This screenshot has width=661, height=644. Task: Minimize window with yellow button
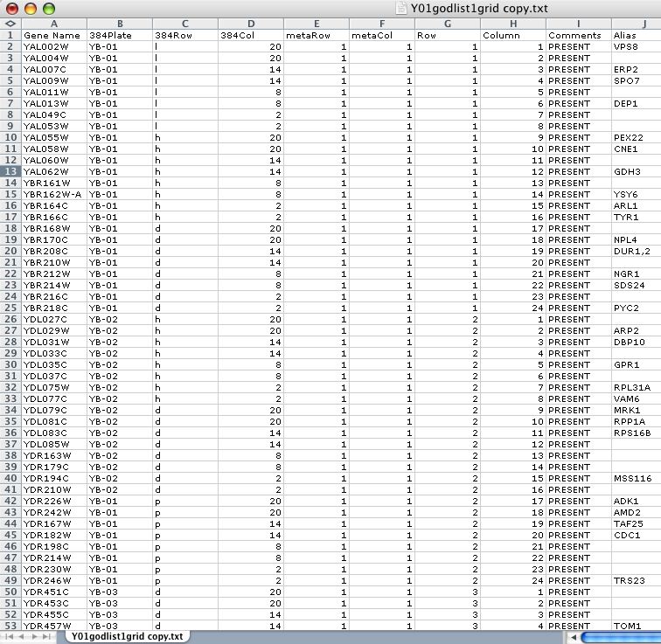point(30,9)
